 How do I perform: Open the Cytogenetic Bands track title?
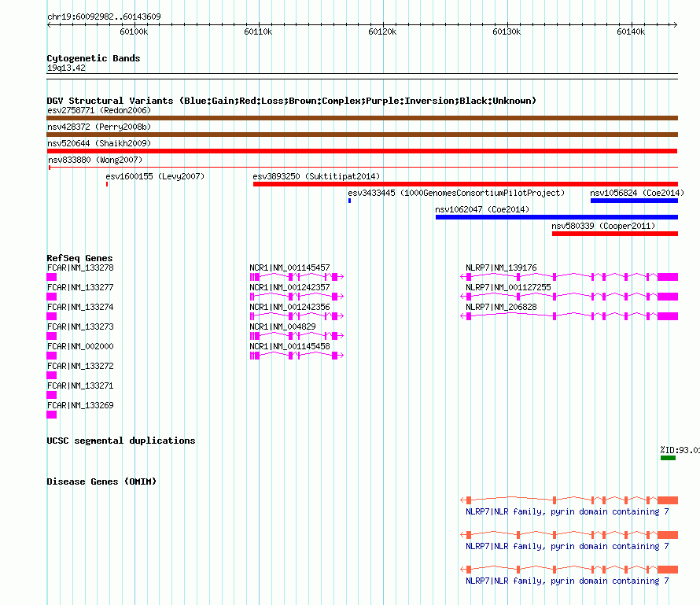94,58
